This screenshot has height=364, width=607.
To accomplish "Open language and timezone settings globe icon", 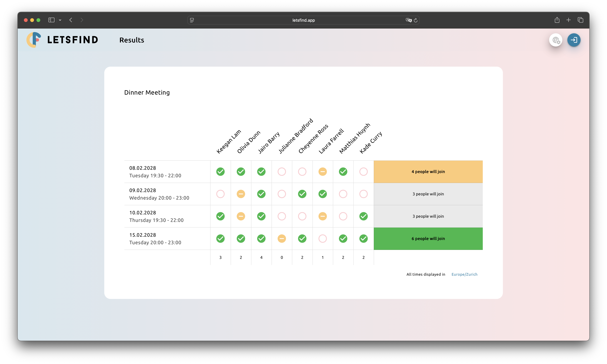I will tap(556, 40).
